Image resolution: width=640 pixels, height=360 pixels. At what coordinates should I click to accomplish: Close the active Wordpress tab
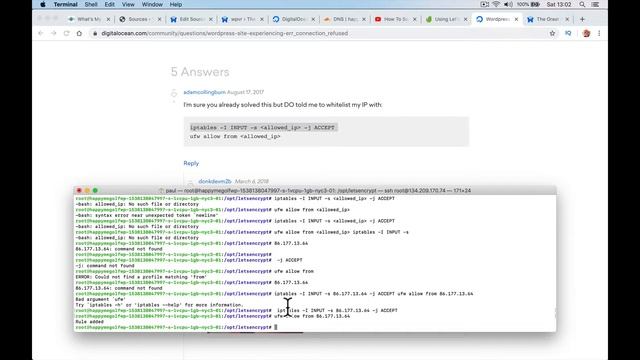(516, 19)
